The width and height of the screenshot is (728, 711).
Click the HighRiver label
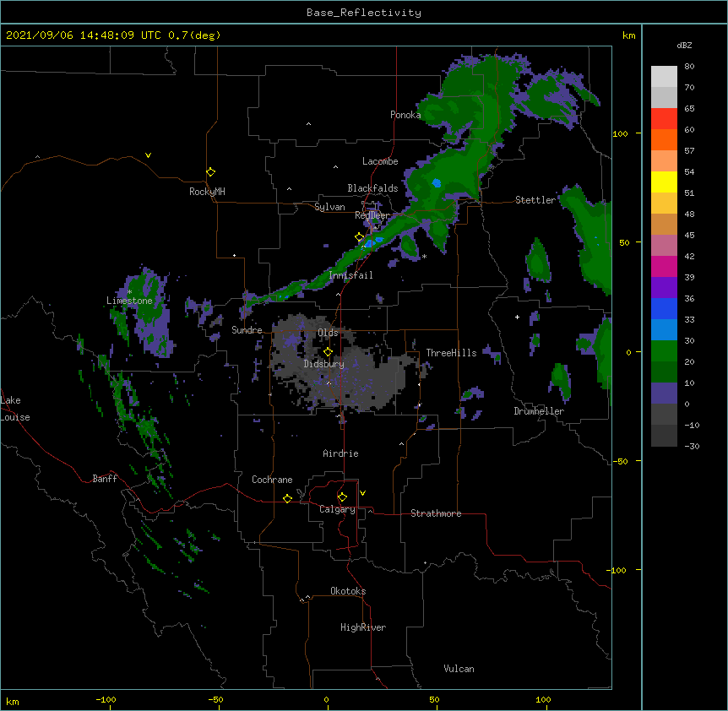pos(363,627)
